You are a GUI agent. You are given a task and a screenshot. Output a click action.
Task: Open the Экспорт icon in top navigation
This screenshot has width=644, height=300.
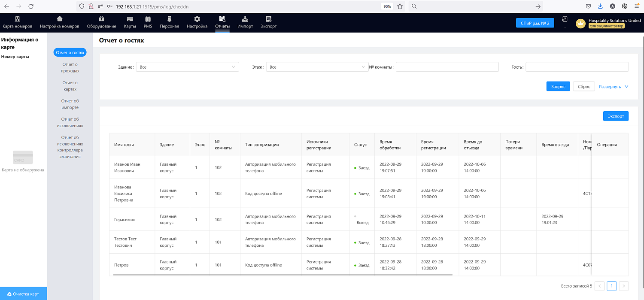[268, 19]
